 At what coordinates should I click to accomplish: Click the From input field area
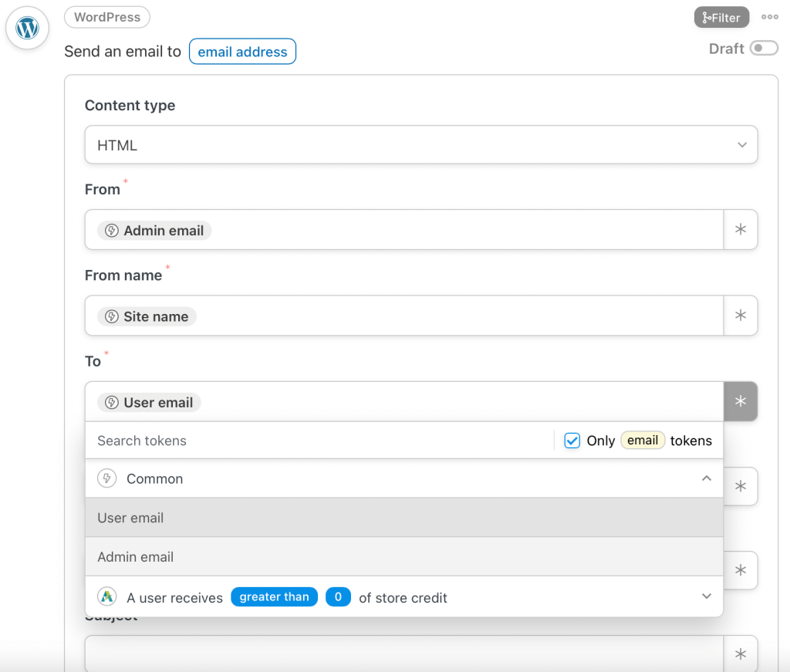pyautogui.click(x=404, y=230)
